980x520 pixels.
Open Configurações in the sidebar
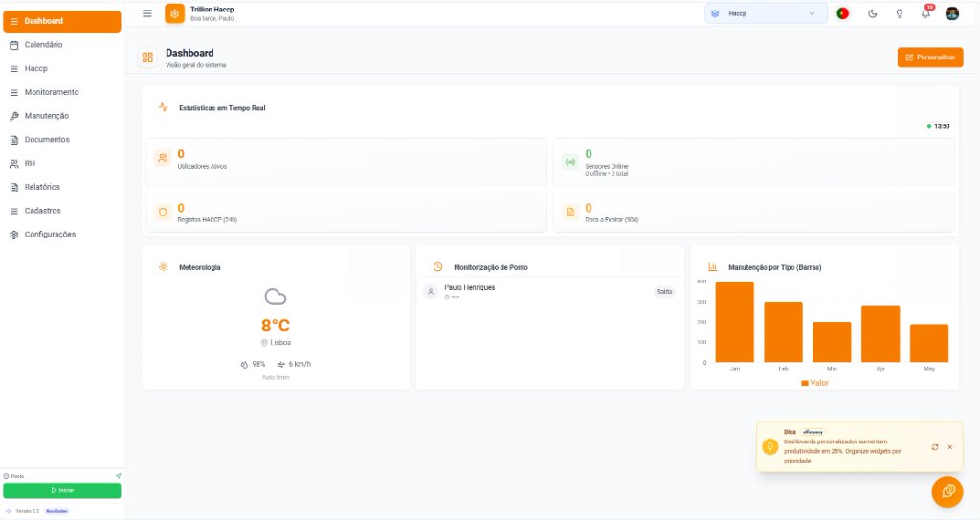coord(62,234)
